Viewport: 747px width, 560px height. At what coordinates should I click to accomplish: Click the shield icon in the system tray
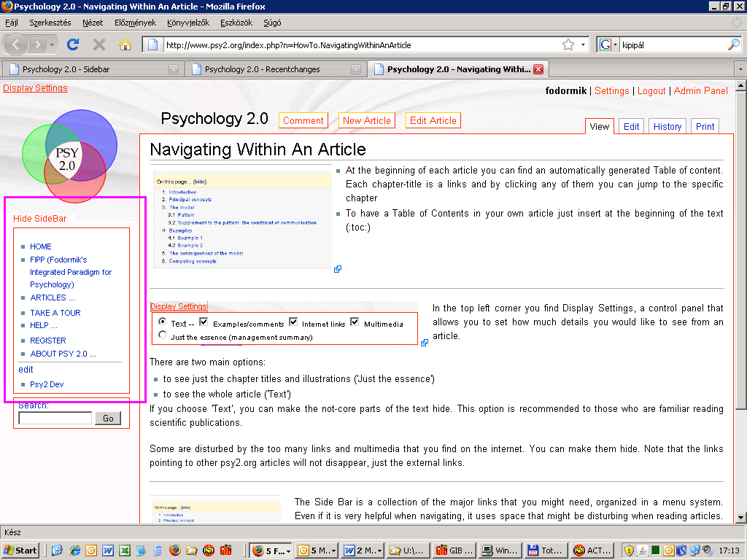(x=629, y=551)
